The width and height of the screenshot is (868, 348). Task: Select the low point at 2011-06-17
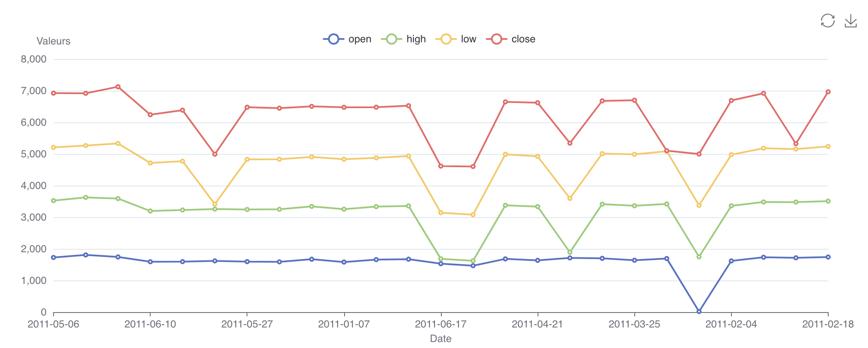coord(440,212)
